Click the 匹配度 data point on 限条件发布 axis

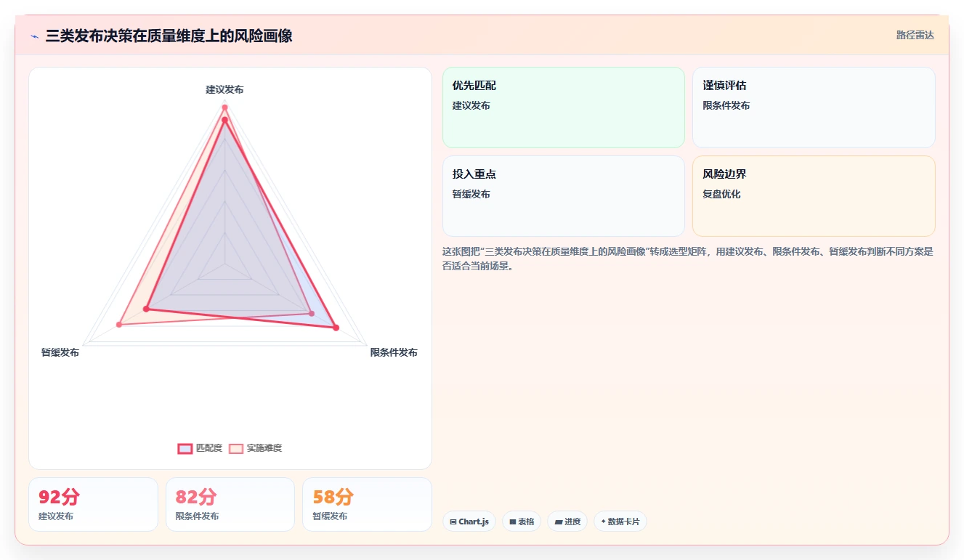coord(336,328)
